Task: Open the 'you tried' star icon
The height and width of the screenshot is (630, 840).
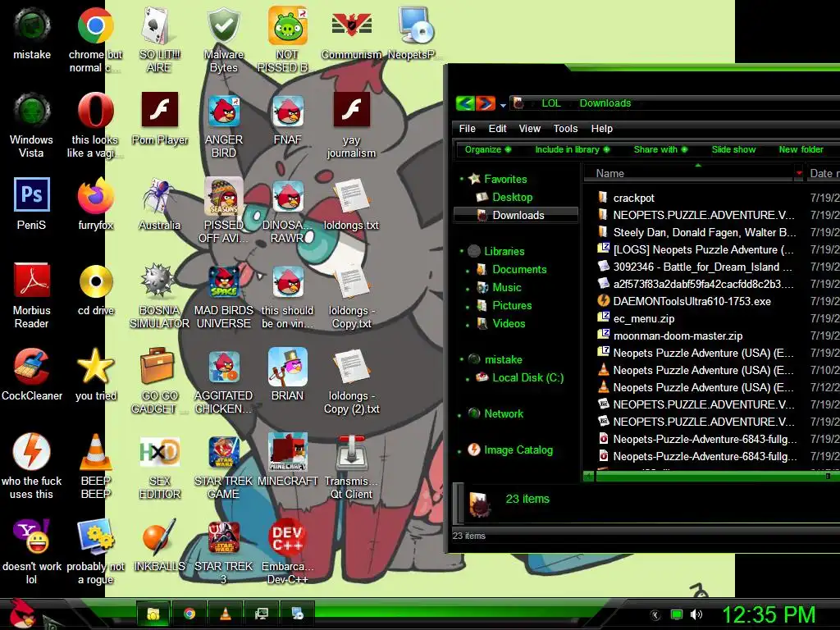Action: [95, 374]
